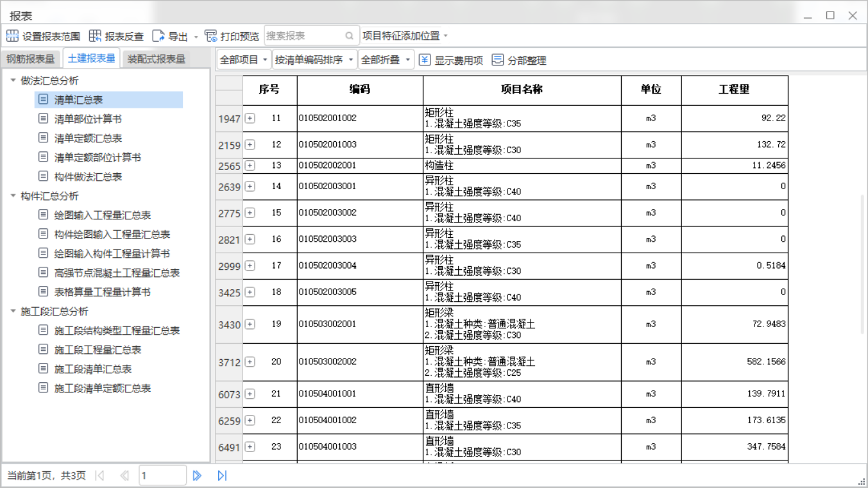
Task: Select 清单定额部位计算书 report
Action: [x=98, y=157]
